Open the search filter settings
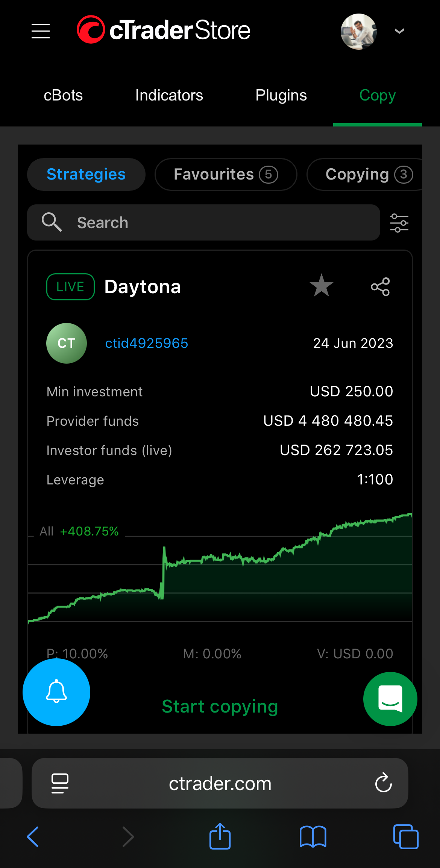This screenshot has width=440, height=868. tap(399, 223)
